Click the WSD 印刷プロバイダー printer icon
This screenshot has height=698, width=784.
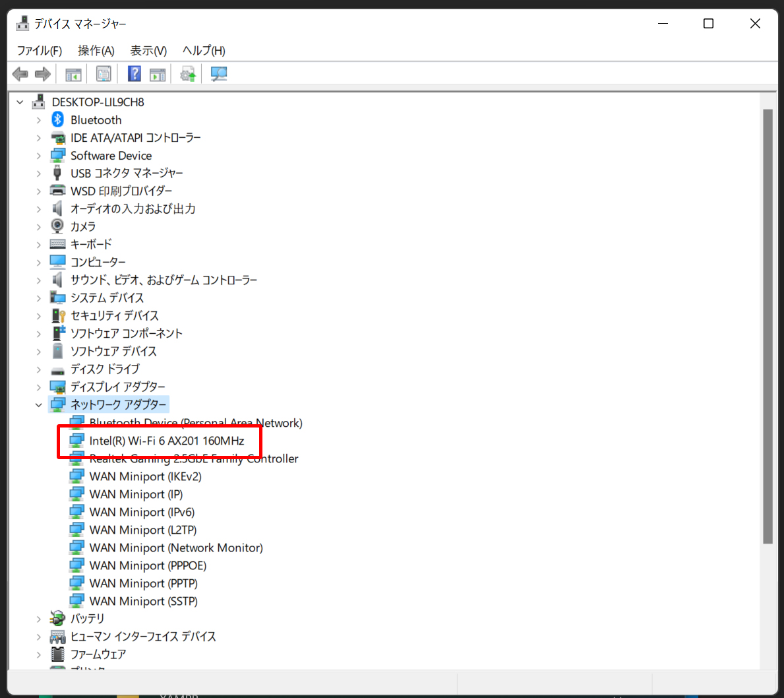pos(57,191)
